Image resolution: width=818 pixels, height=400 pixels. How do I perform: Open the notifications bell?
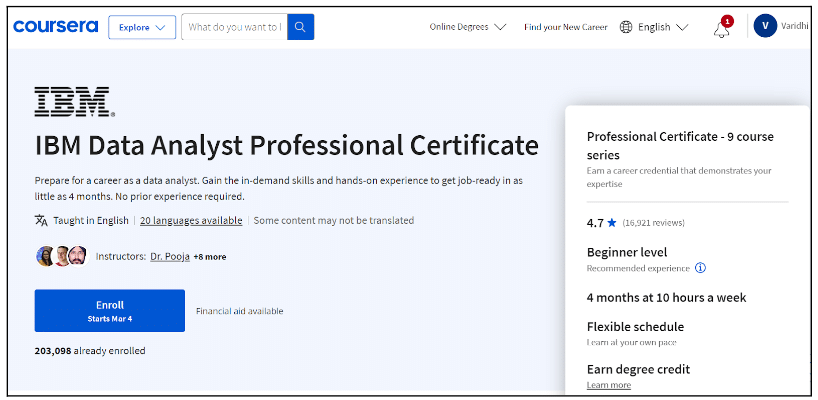(x=722, y=29)
